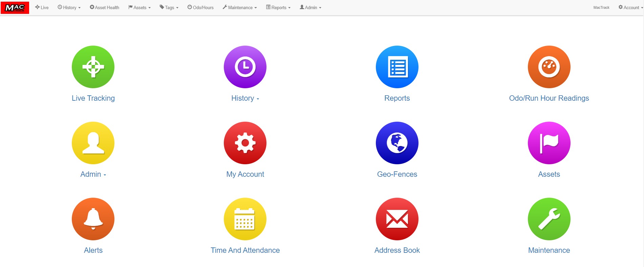The width and height of the screenshot is (644, 267).
Task: Open the green Live Tracking crosshair icon
Action: click(93, 67)
